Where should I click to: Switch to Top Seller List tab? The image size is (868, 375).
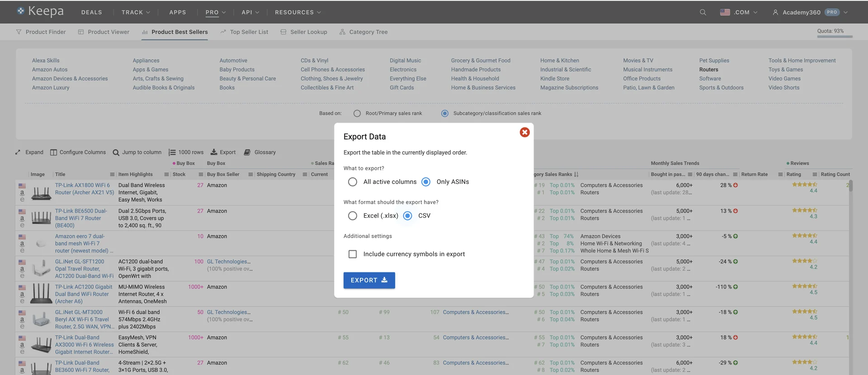click(x=244, y=32)
